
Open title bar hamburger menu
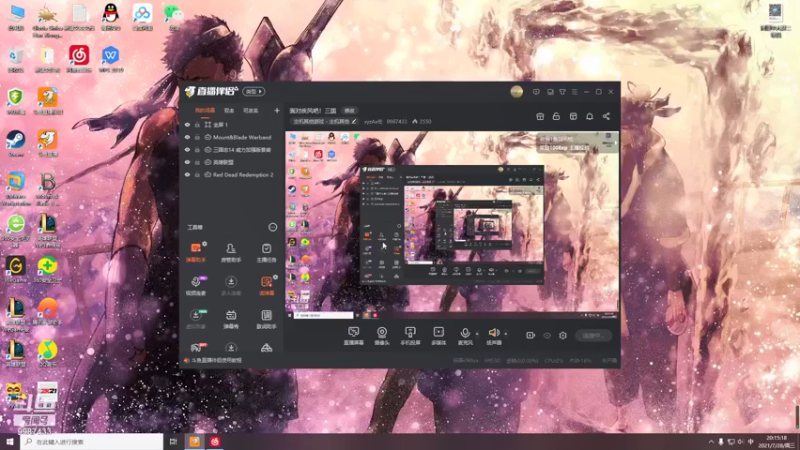pos(574,92)
